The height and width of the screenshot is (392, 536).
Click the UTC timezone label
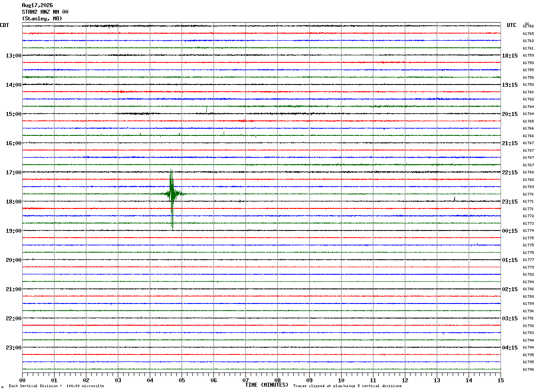[x=512, y=25]
